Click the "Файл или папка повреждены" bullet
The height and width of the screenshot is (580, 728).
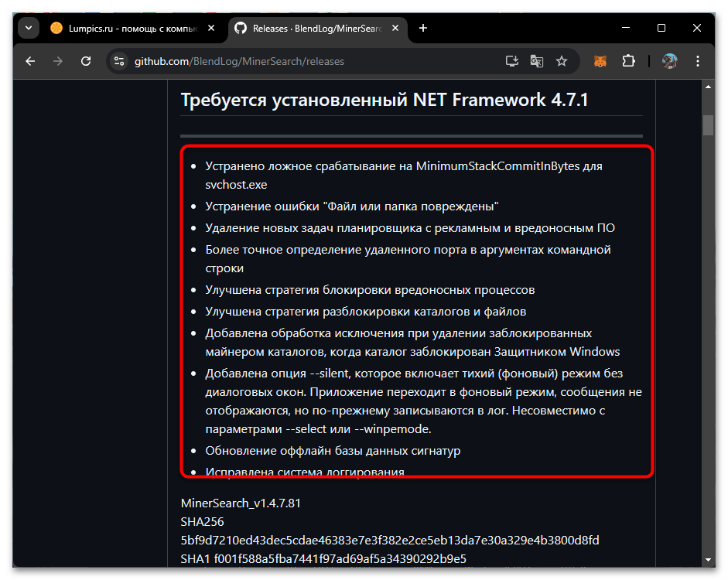coord(352,206)
